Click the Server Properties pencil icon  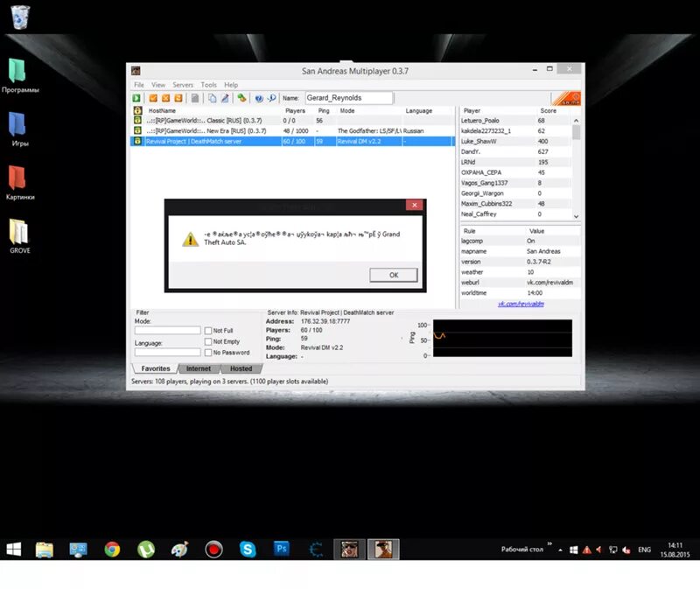coord(225,98)
